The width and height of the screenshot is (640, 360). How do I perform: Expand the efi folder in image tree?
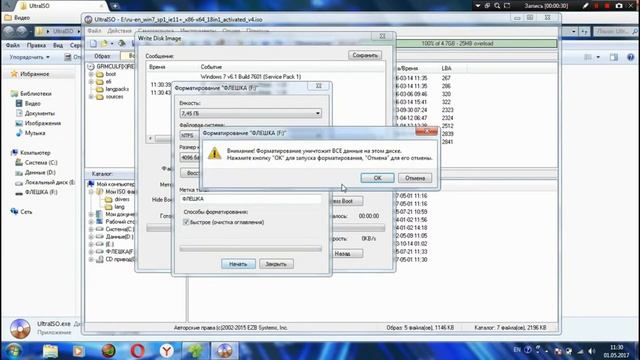pyautogui.click(x=91, y=82)
